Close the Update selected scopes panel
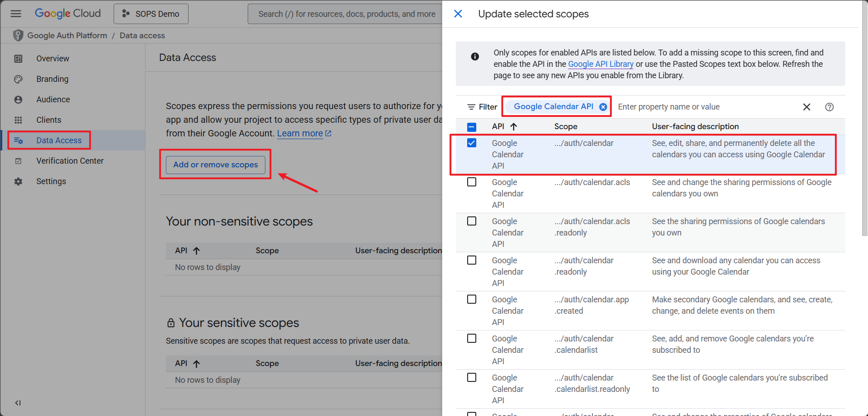Viewport: 868px width, 416px height. click(458, 14)
